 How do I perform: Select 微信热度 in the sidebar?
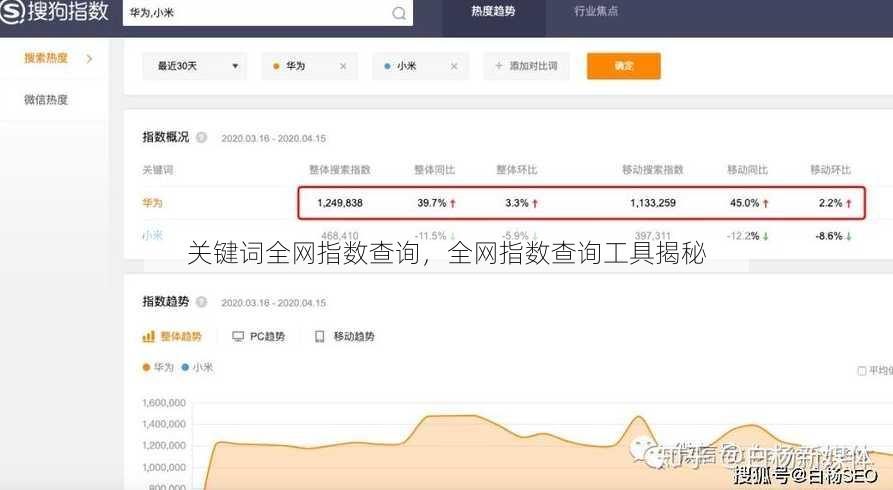tap(46, 100)
